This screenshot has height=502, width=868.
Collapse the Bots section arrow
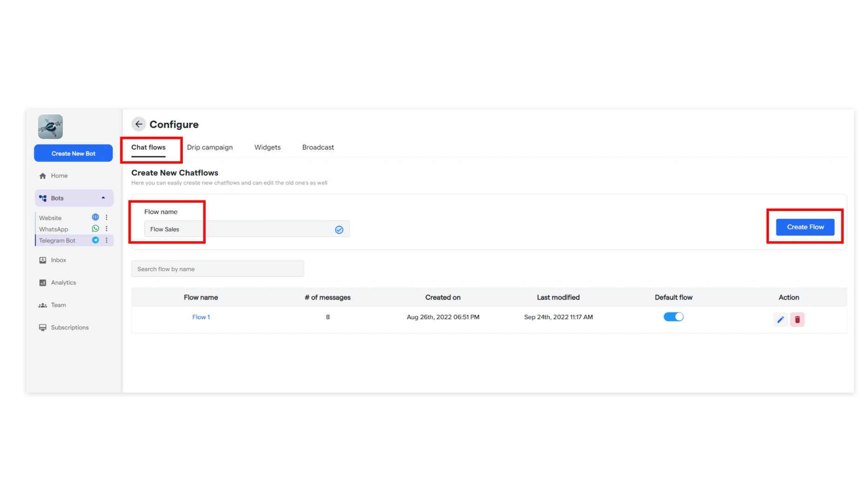coord(103,198)
